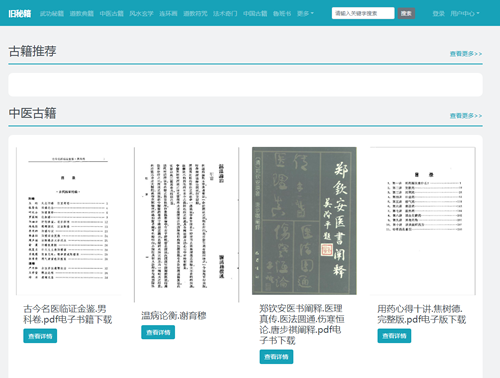Screen dimensions: 500x378
Task: Click 查看更多 beside 古籍推荐 heading
Action: click(x=466, y=54)
